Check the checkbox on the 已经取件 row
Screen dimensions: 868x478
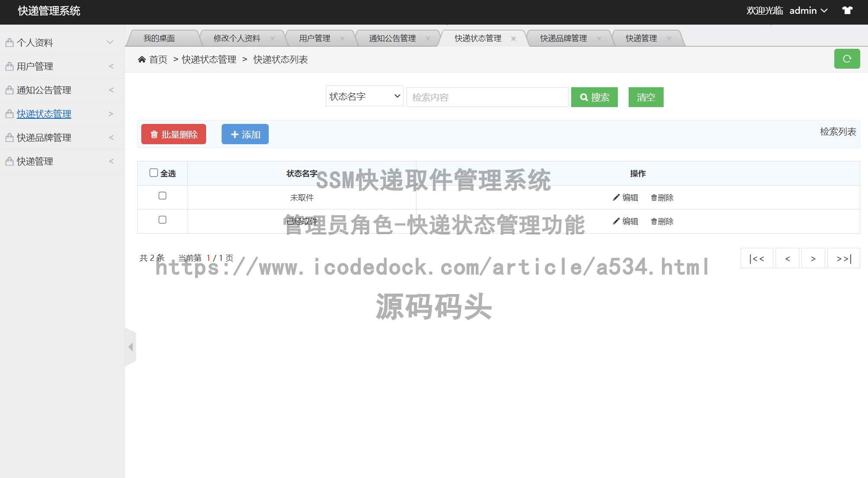tap(162, 219)
